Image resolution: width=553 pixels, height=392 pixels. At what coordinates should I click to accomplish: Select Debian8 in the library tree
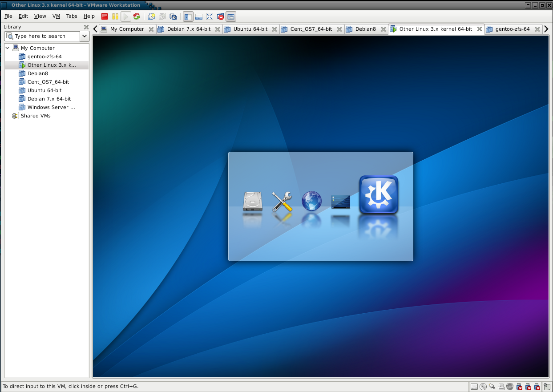coord(38,73)
